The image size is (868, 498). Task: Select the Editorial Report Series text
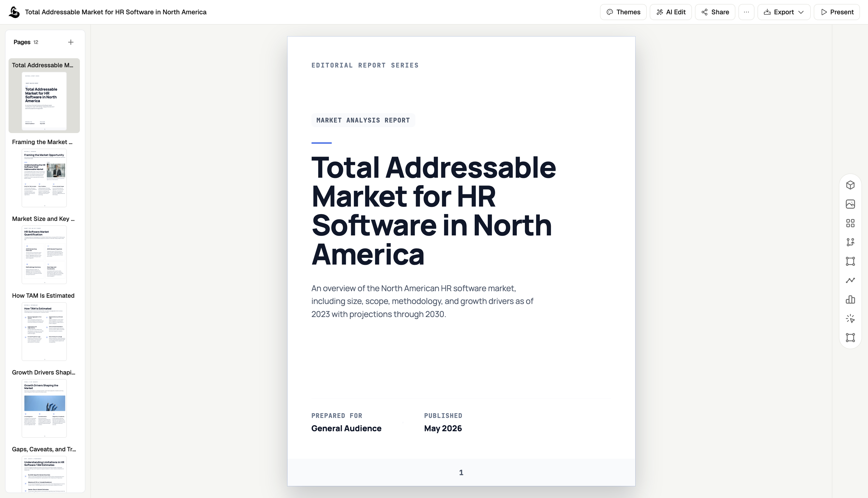tap(365, 65)
